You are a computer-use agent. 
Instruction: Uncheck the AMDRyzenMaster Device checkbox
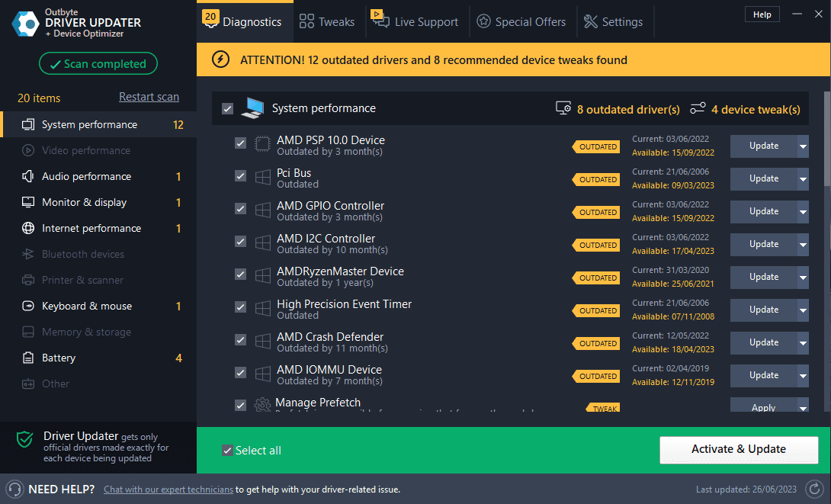click(241, 274)
